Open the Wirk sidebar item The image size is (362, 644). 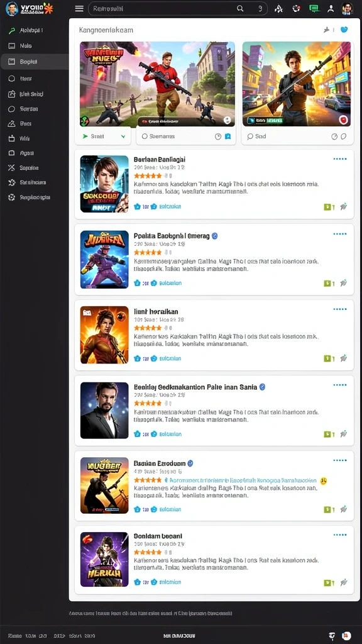[x=25, y=138]
